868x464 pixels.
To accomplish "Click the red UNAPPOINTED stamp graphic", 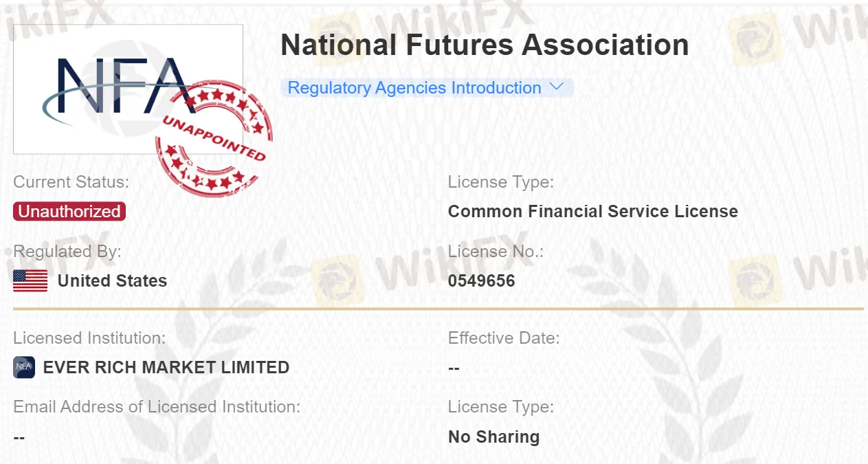I will tap(213, 137).
